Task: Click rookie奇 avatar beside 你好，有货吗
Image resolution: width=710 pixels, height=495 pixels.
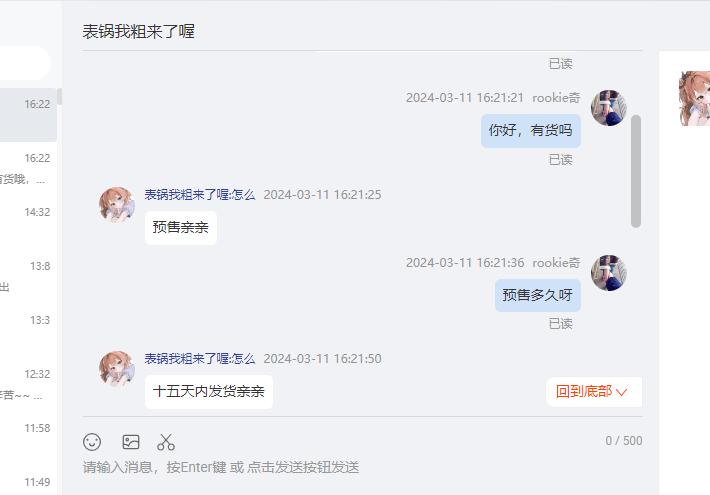Action: [609, 108]
